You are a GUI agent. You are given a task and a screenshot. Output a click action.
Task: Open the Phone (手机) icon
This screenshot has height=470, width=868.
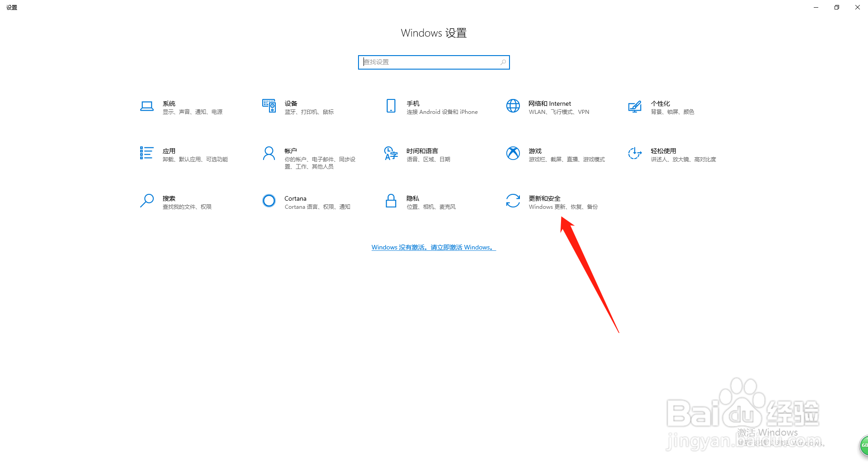[x=391, y=106]
